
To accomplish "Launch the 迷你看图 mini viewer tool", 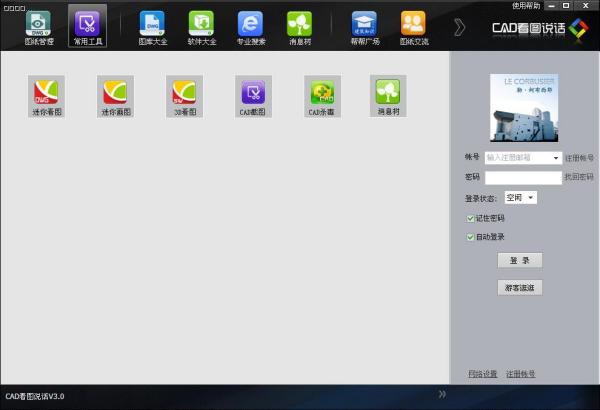I will (x=46, y=97).
